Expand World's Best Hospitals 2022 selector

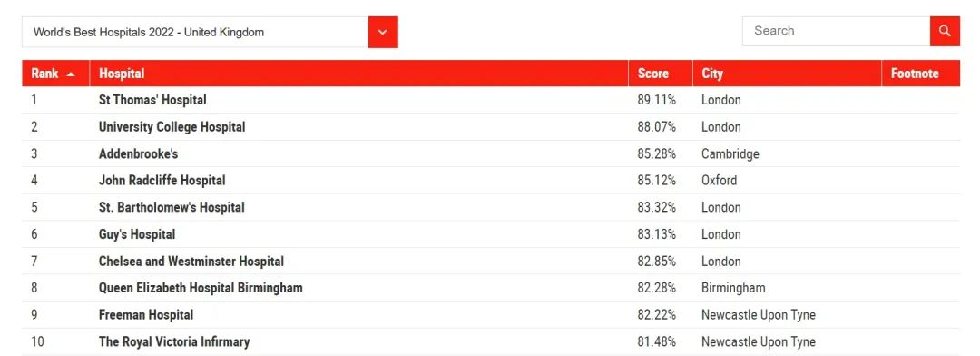click(195, 32)
